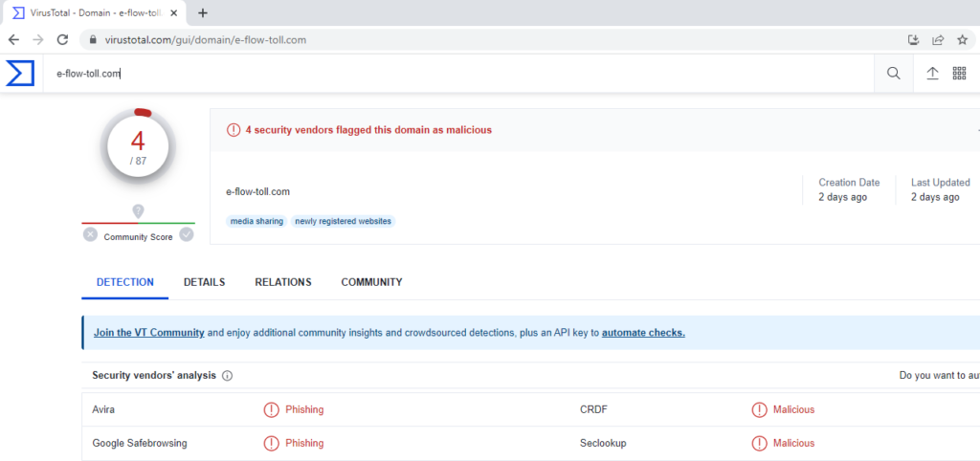Click Avira's Phishing alert icon
The height and width of the screenshot is (461, 980).
tap(271, 409)
